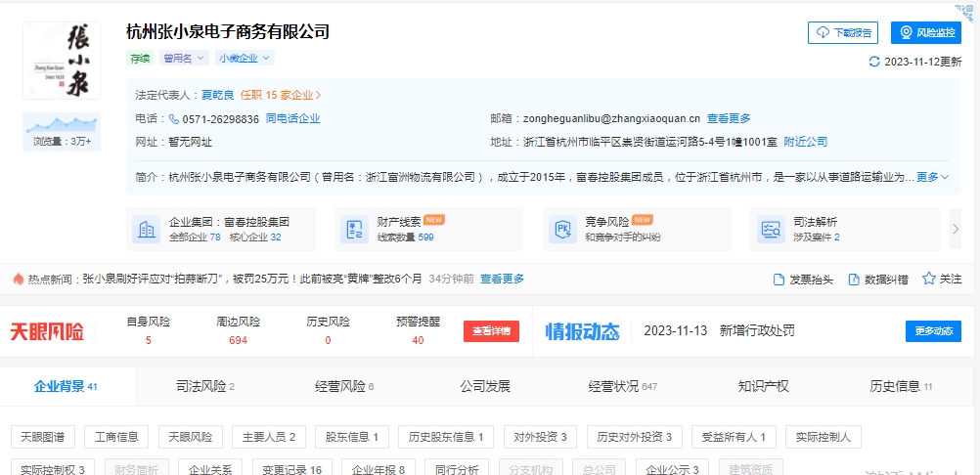The height and width of the screenshot is (475, 980).
Task: Click 查看更多 next to the email
Action: [729, 118]
